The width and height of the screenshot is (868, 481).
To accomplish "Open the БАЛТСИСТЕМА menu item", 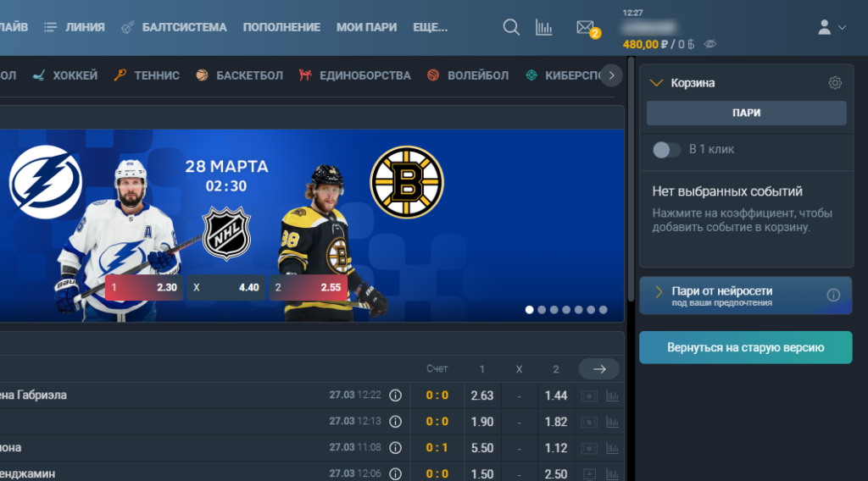I will (175, 27).
